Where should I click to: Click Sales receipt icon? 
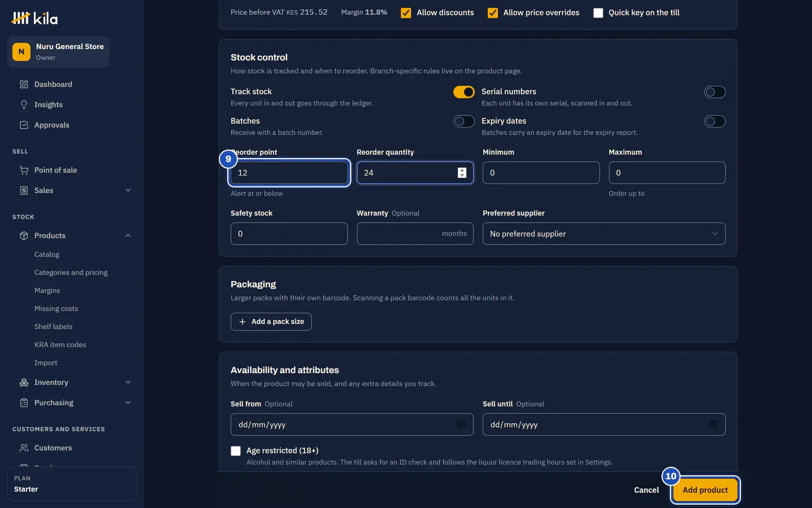pyautogui.click(x=24, y=190)
